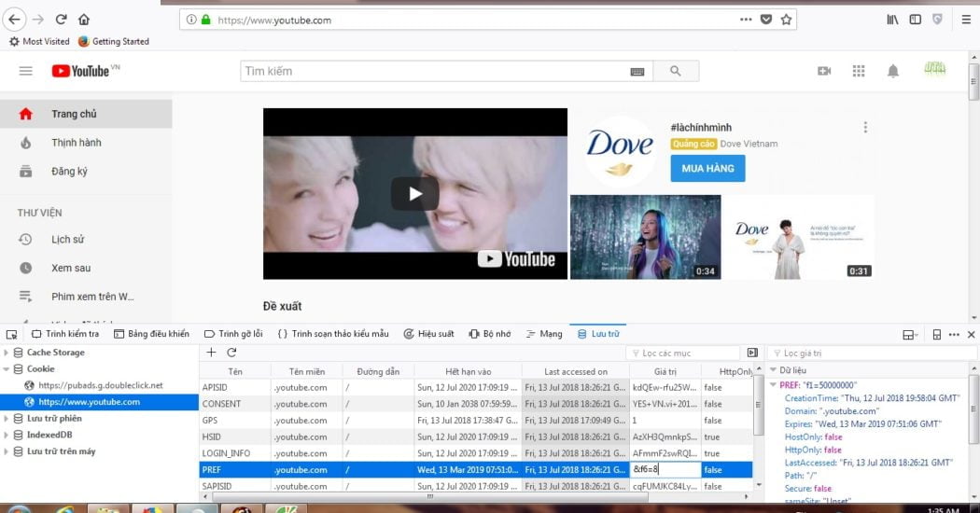Add a new cookie with the plus icon
This screenshot has height=513, width=980.
[211, 353]
